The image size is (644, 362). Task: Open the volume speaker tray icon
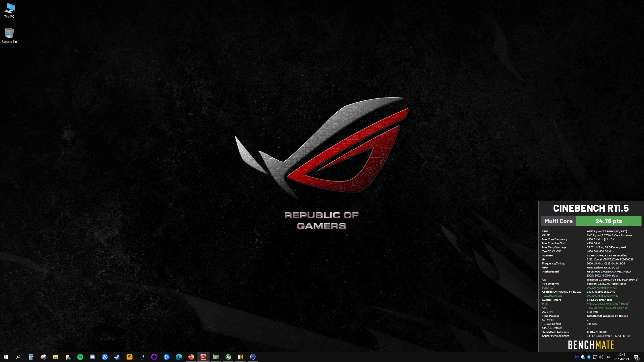pyautogui.click(x=601, y=357)
